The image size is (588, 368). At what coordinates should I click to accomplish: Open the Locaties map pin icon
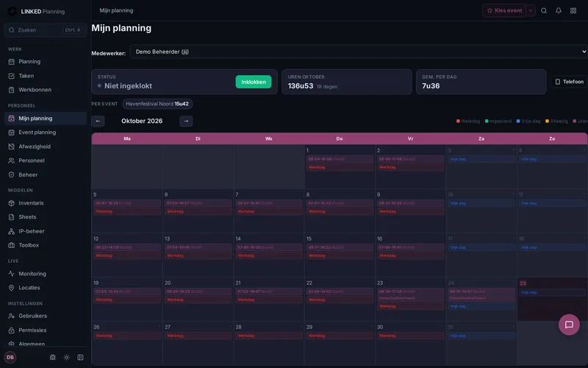(x=12, y=288)
